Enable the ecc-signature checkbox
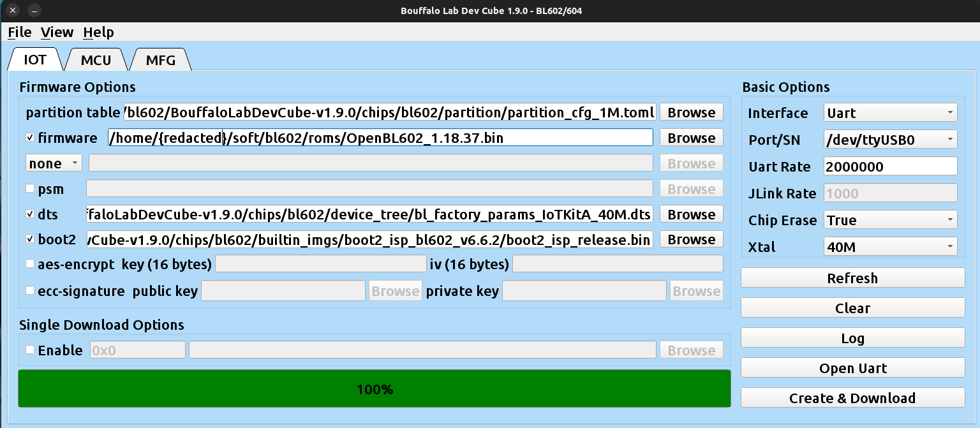Image resolution: width=980 pixels, height=428 pixels. pos(30,291)
